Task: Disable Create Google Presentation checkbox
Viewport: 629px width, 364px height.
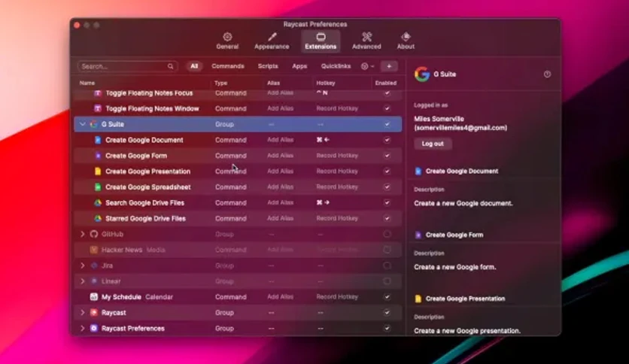Action: (387, 171)
